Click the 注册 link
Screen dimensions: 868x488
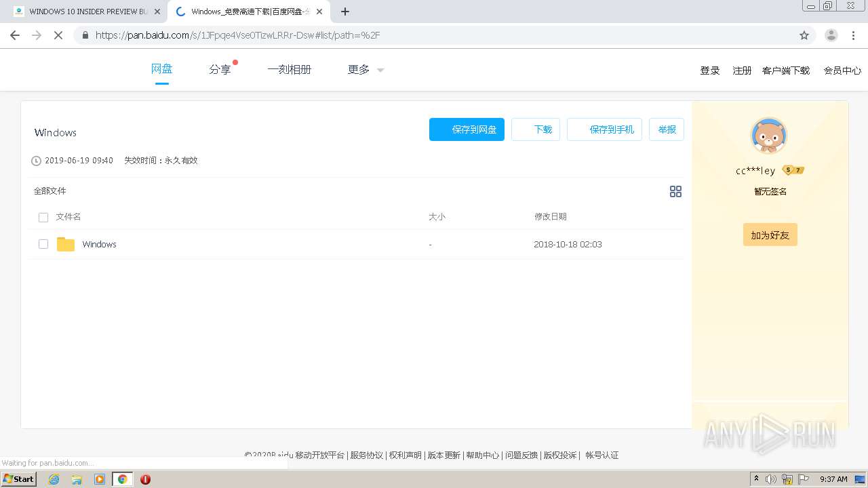742,70
